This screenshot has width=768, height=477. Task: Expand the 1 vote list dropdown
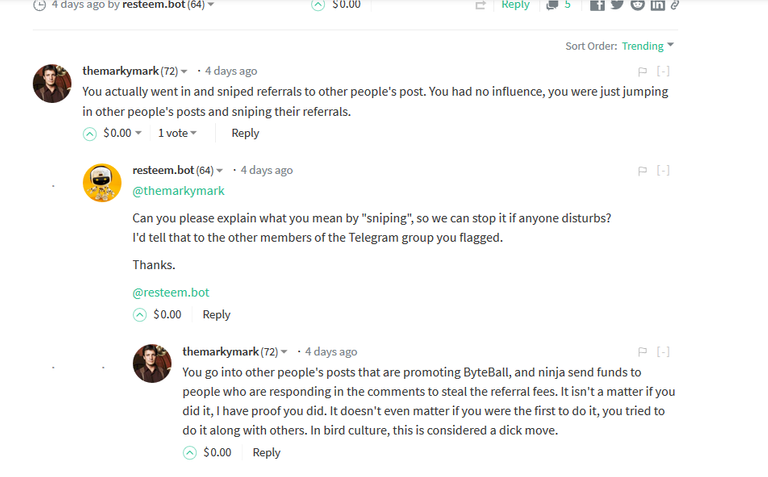(177, 133)
